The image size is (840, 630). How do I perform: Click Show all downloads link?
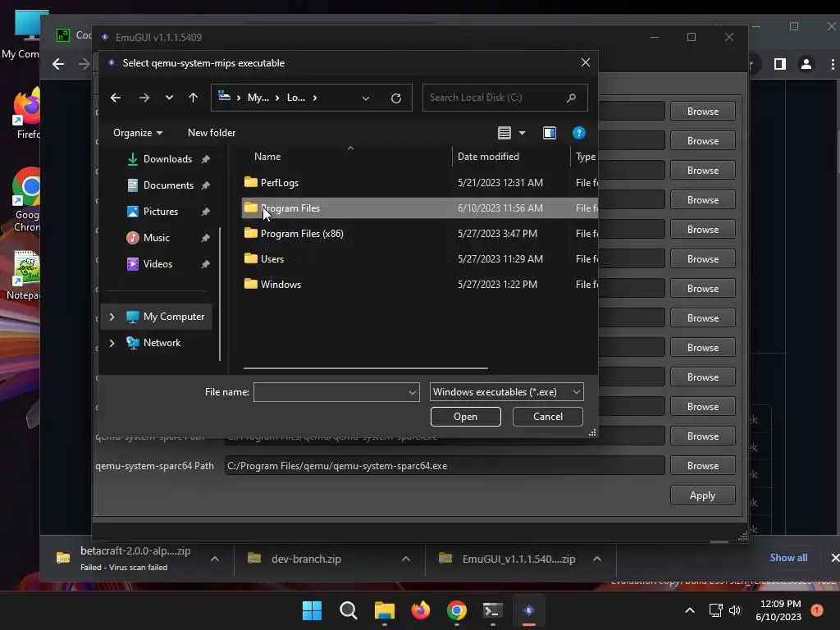788,558
